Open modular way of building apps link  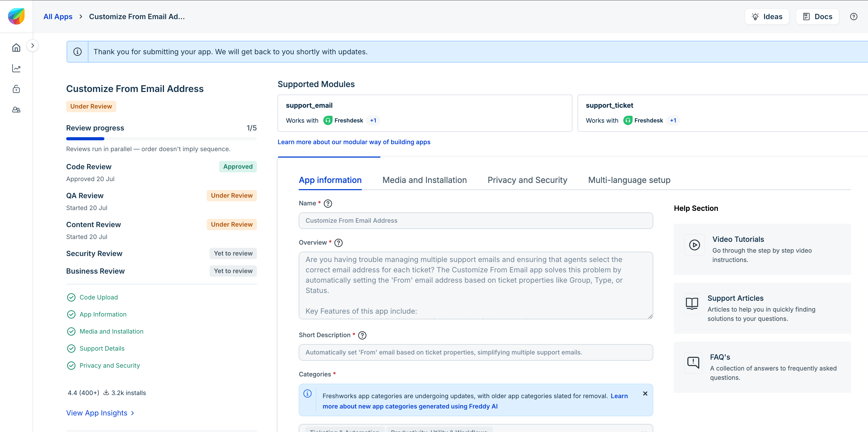coord(354,142)
